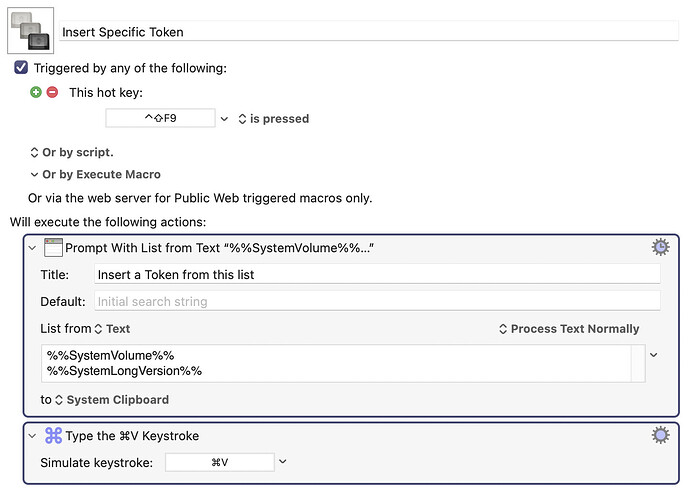Open dropdown beside Simulate keystroke field
Screen dimensions: 690x491
coord(283,462)
